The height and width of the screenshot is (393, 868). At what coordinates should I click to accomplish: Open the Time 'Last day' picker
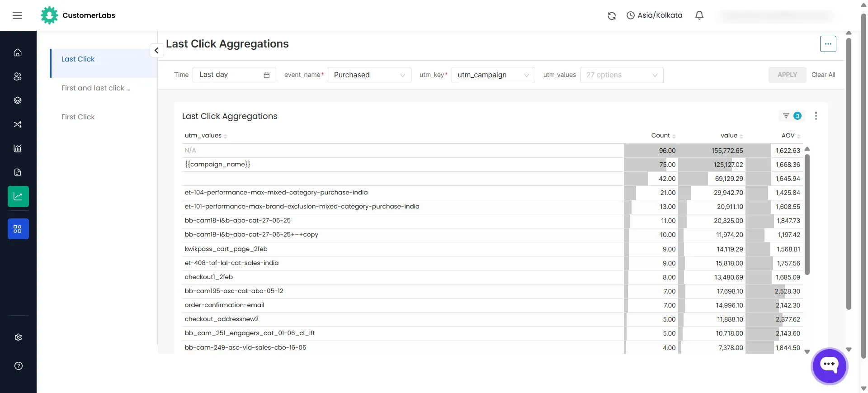(234, 75)
